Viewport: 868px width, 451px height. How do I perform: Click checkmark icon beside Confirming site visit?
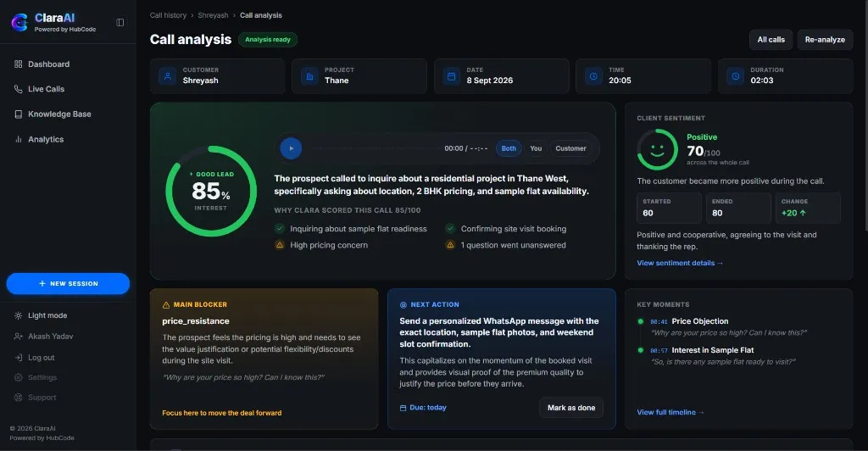coord(451,229)
